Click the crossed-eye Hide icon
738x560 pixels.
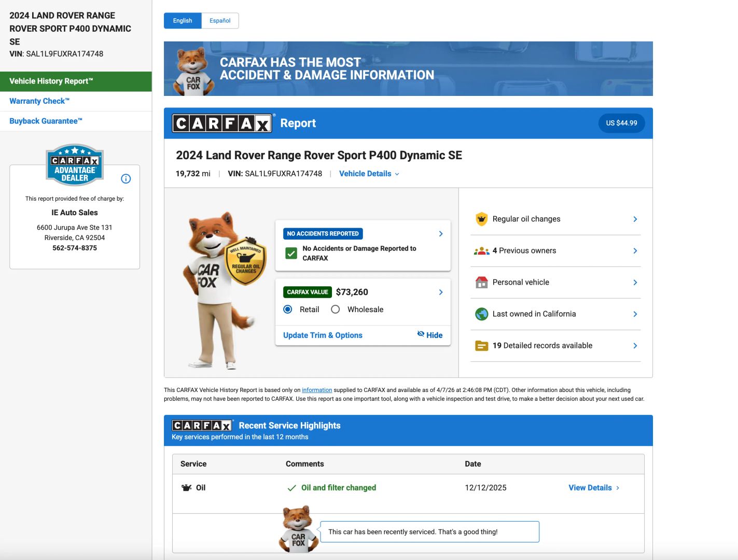(421, 334)
